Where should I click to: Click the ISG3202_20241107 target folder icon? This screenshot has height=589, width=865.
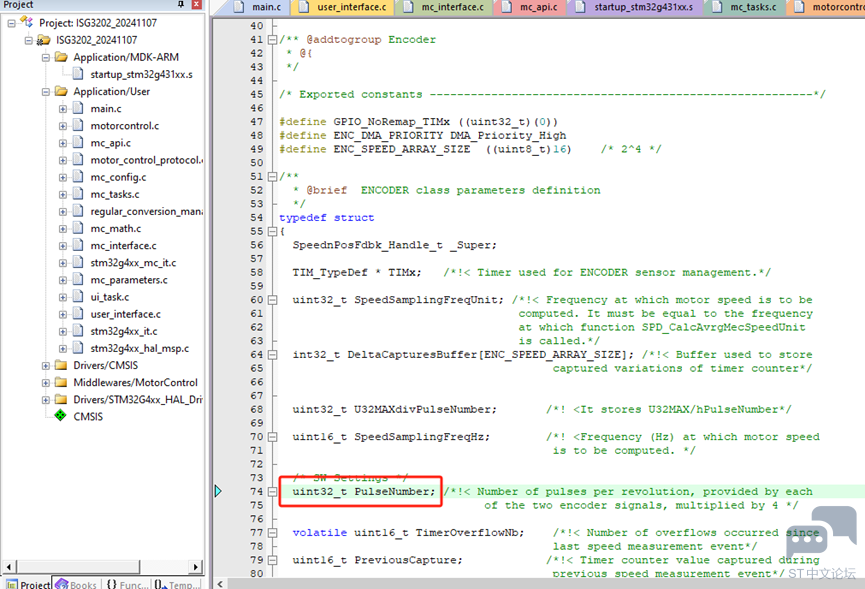pyautogui.click(x=44, y=40)
